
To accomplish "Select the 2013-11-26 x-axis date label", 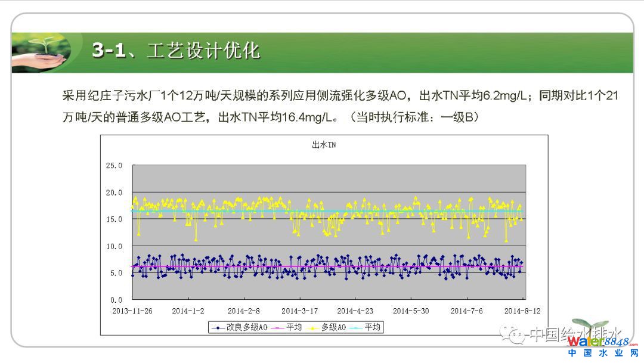I will [x=132, y=311].
